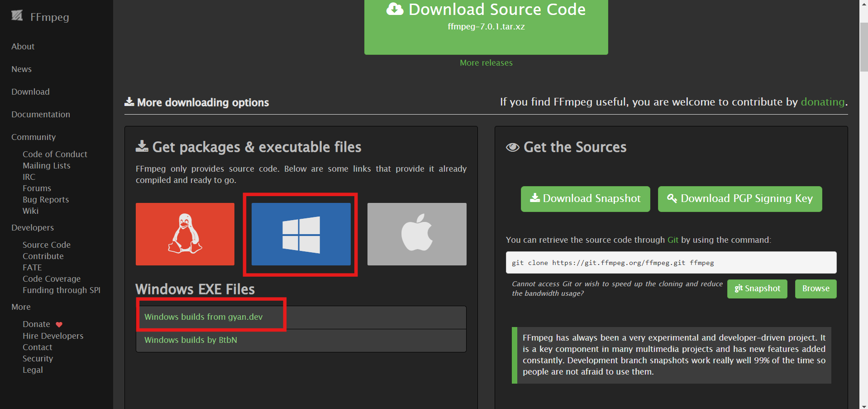This screenshot has height=409, width=868.
Task: Open the Contact sidebar link
Action: [x=38, y=347]
